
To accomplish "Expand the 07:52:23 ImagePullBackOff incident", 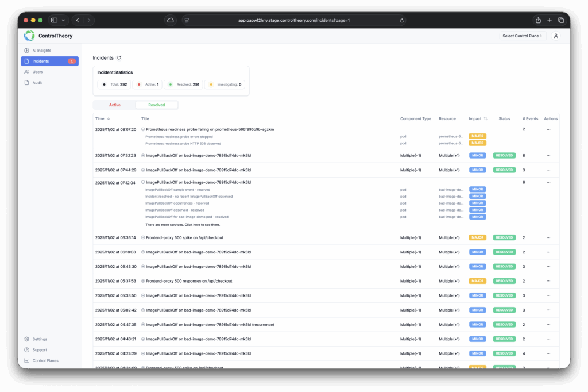I will pyautogui.click(x=143, y=156).
